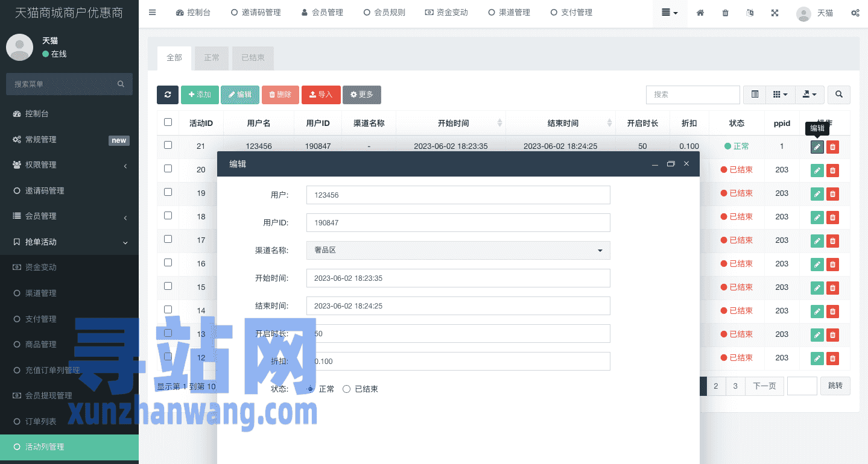Expand the 抢单活动 sidebar menu
The image size is (868, 464).
pos(69,242)
